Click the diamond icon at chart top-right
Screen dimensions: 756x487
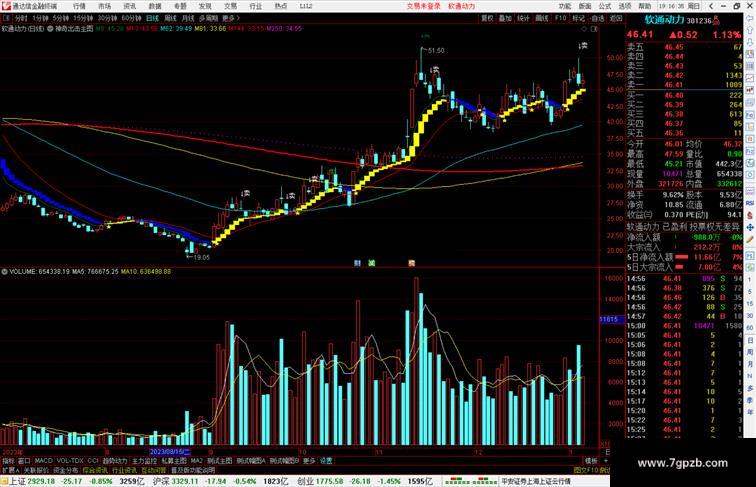point(584,29)
